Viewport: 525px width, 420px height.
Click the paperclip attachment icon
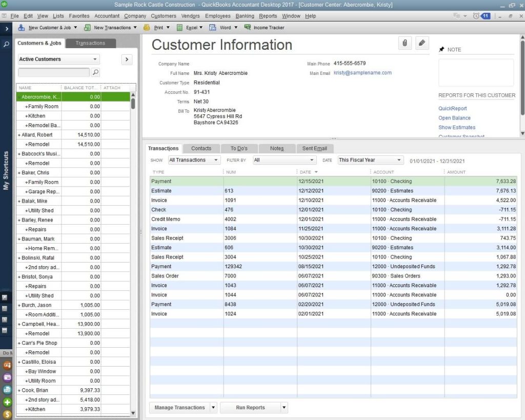(x=405, y=43)
